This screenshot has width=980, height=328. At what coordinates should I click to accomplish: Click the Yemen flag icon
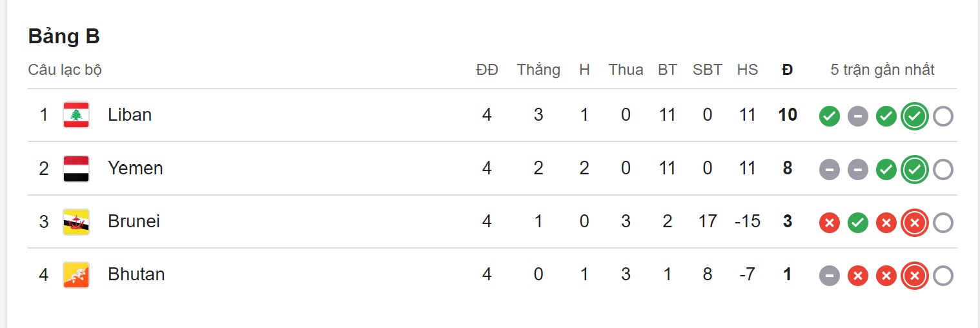76,169
